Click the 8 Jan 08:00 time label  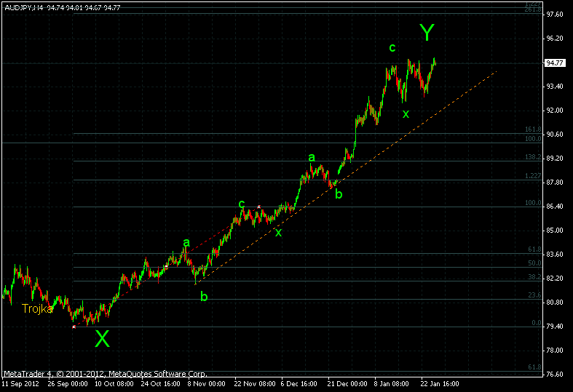[392, 384]
